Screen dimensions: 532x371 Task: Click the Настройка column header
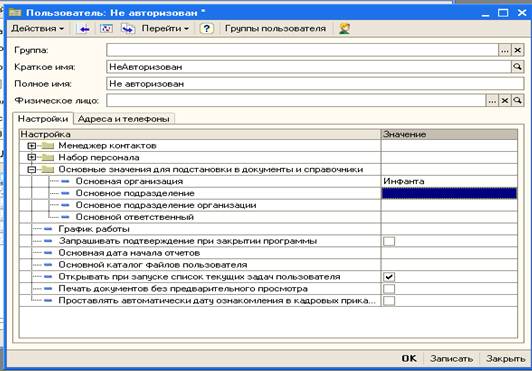(x=200, y=134)
